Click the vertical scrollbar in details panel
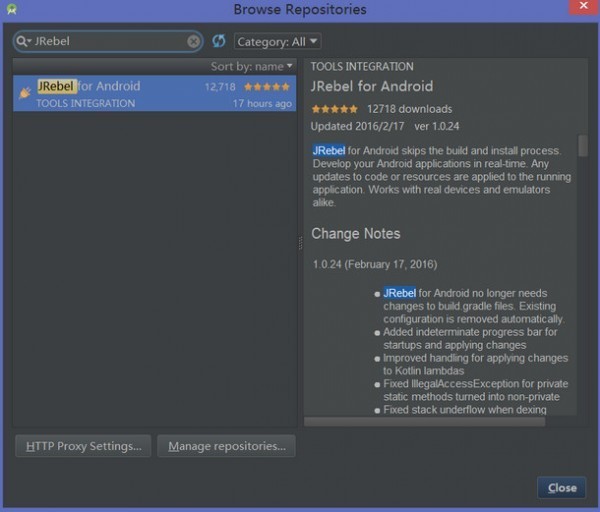 point(583,146)
